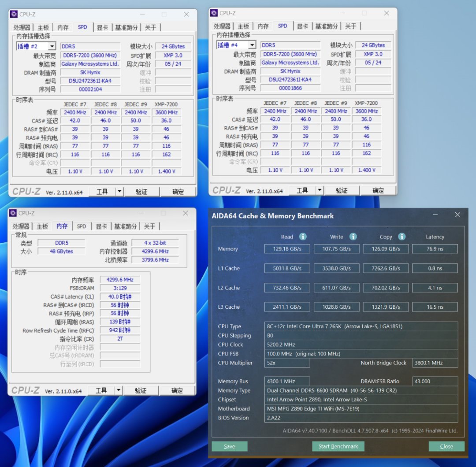The height and width of the screenshot is (467, 476).
Task: Switch to 处理器 tab in slot #4 window
Action: [222, 26]
